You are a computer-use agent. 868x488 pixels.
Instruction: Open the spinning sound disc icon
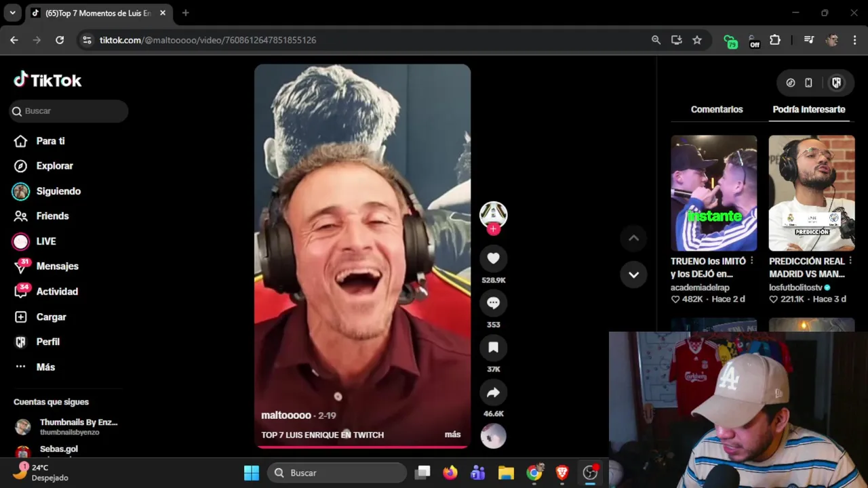click(x=493, y=436)
